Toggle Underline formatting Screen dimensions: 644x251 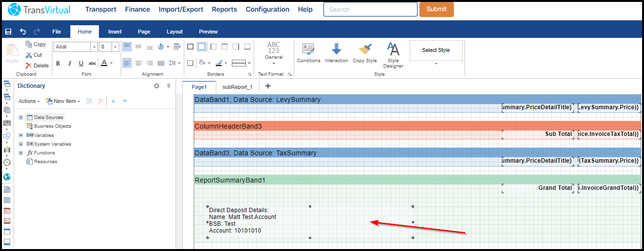81,63
